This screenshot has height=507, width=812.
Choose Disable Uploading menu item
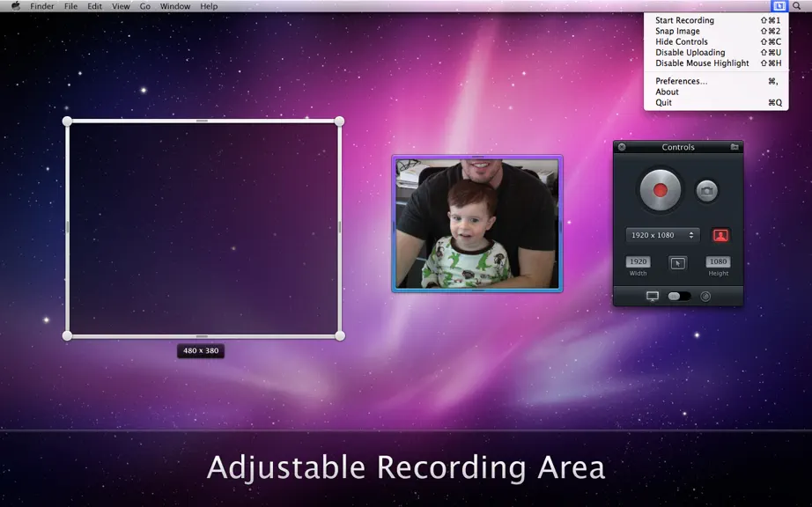click(716, 53)
